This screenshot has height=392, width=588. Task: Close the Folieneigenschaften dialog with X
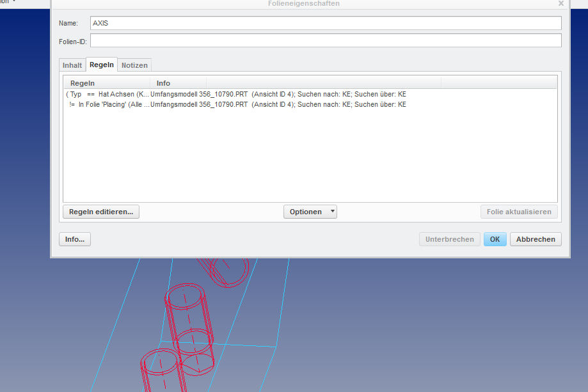point(561,3)
